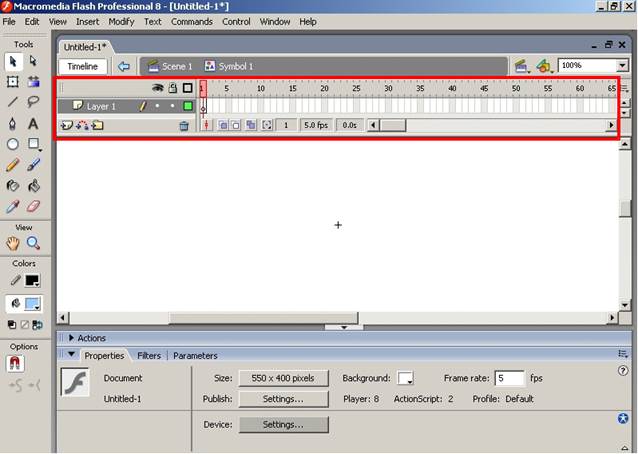Select the Oval tool
Viewport: 638px width, 454px height.
tap(13, 144)
